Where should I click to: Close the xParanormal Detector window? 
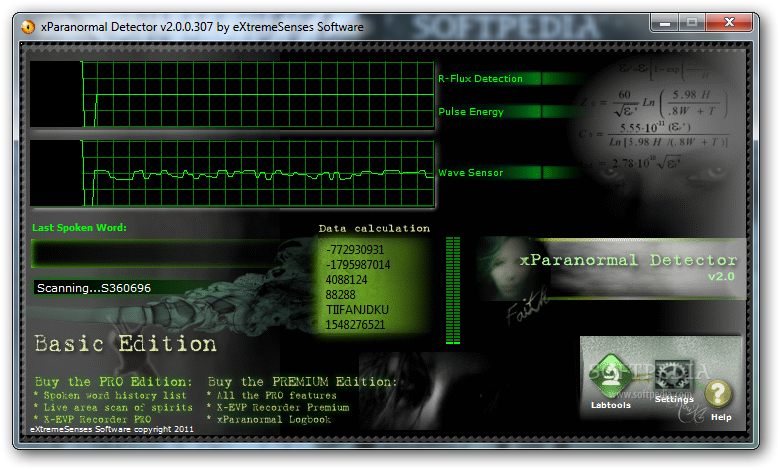[x=729, y=23]
